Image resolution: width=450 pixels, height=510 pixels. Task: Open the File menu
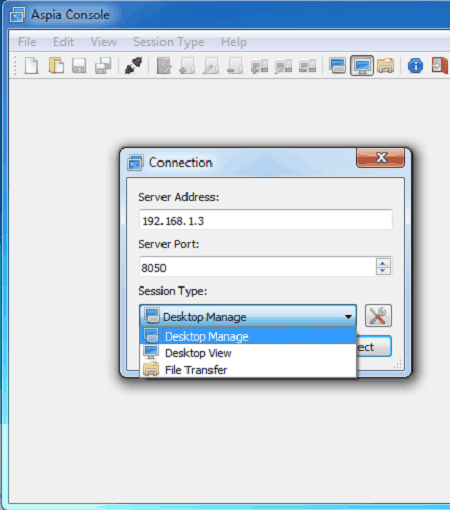(27, 42)
